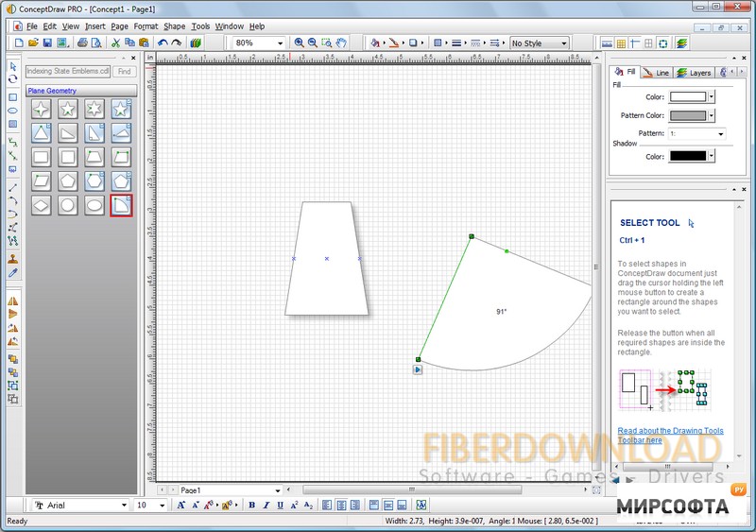Click the Find button in the library panel
The height and width of the screenshot is (532, 756).
(x=125, y=72)
